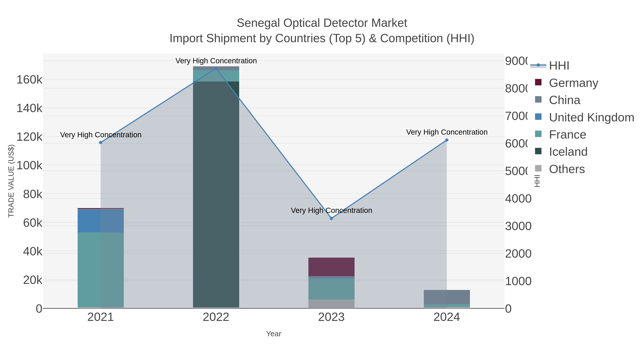Click the China gray-blue legend swatch
The width and height of the screenshot is (644, 362).
538,99
